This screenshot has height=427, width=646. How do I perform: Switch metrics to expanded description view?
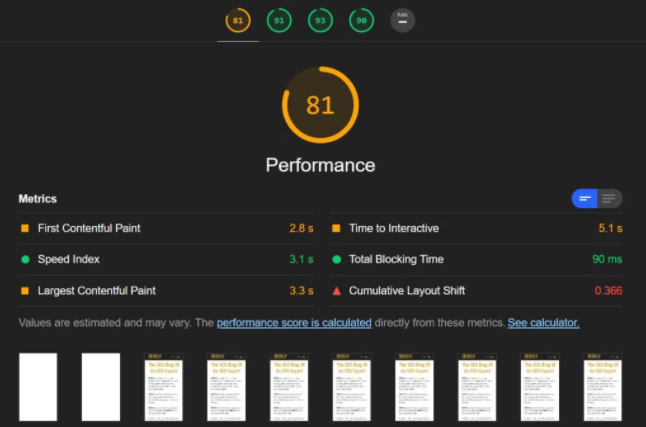point(610,199)
